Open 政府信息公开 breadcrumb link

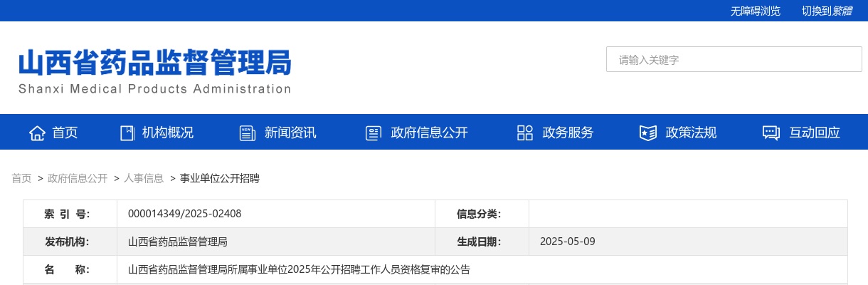tap(78, 178)
